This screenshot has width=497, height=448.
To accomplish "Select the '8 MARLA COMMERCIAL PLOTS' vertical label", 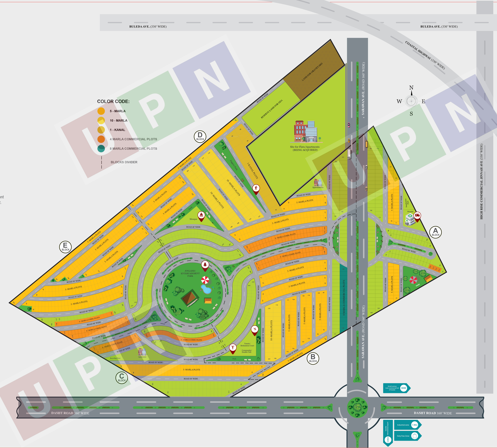I will pyautogui.click(x=344, y=298).
